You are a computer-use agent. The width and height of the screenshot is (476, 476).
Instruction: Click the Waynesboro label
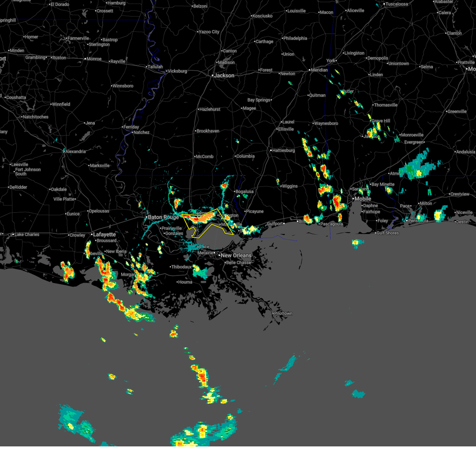click(326, 123)
